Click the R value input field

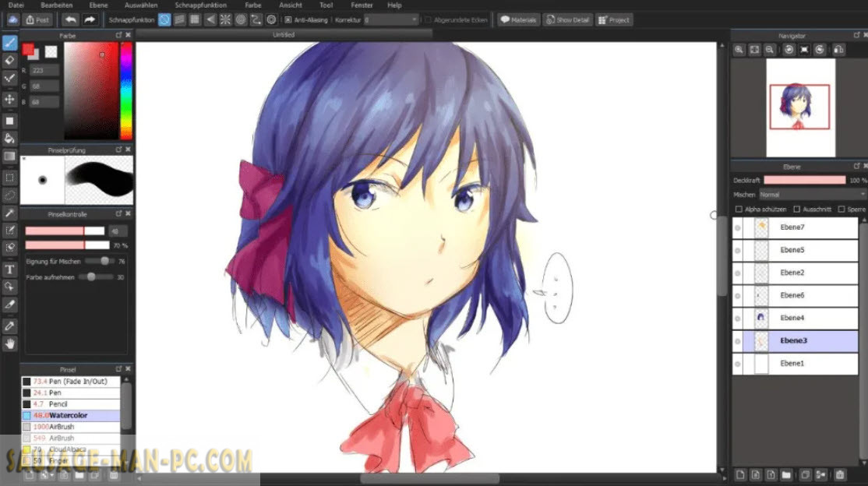click(x=44, y=70)
